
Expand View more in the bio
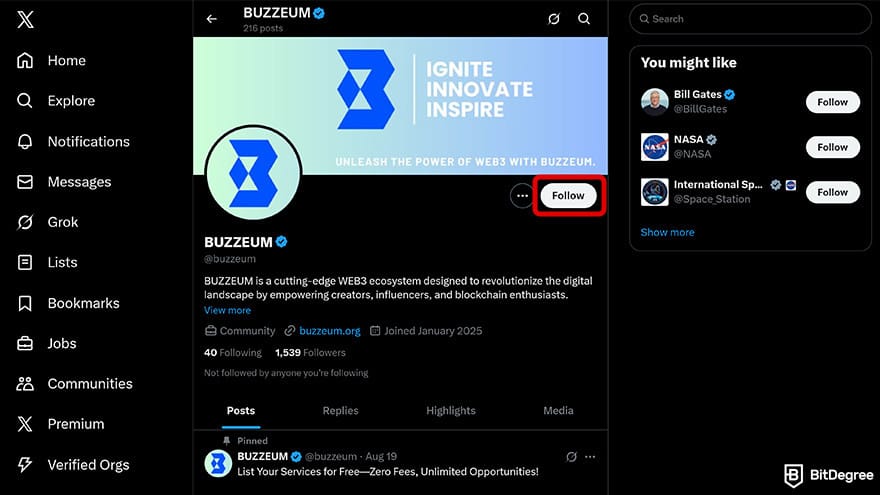pos(227,311)
